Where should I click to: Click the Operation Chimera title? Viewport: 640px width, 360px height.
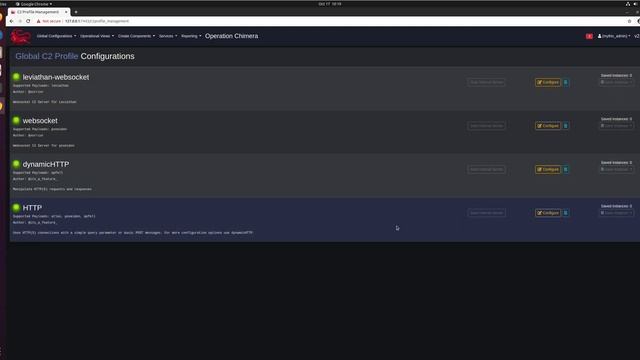tap(231, 36)
